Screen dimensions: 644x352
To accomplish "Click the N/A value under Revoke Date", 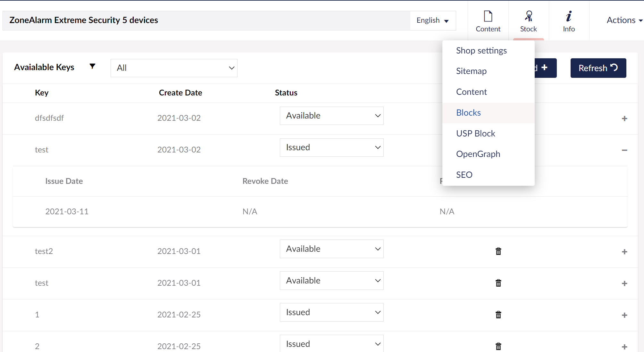I will pyautogui.click(x=250, y=211).
